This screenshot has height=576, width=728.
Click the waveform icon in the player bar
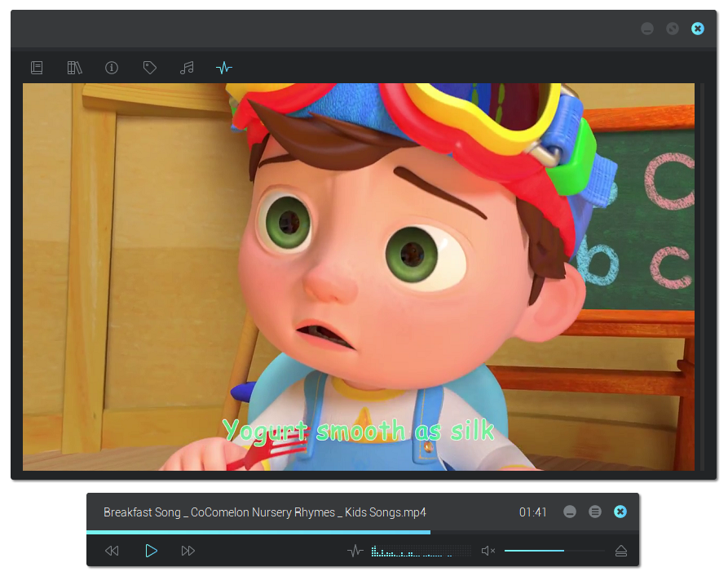(355, 552)
